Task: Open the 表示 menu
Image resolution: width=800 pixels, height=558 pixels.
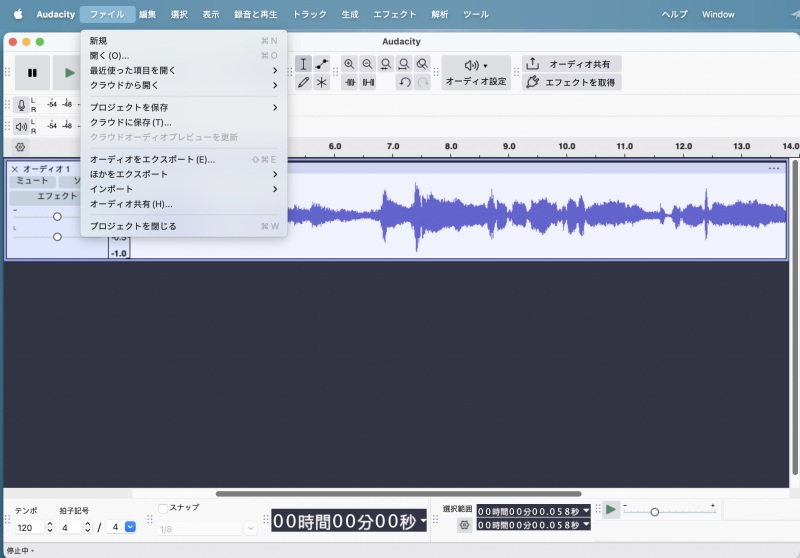Action: click(211, 14)
